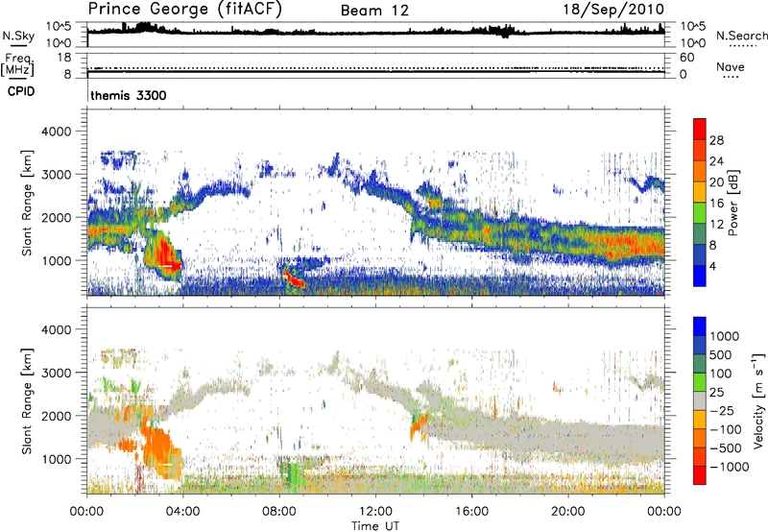Image resolution: width=768 pixels, height=532 pixels.
Task: Pick the red bottom segment of Velocity color bar
Action: [700, 475]
